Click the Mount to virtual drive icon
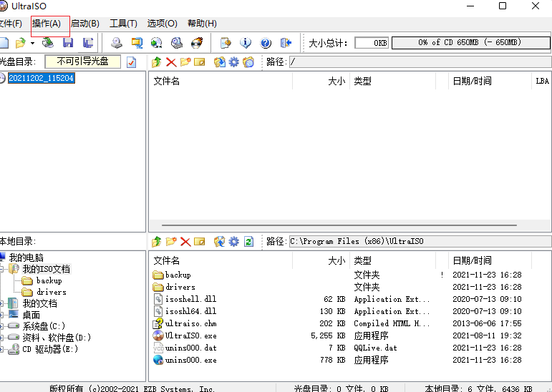This screenshot has height=392, width=552. pyautogui.click(x=176, y=43)
